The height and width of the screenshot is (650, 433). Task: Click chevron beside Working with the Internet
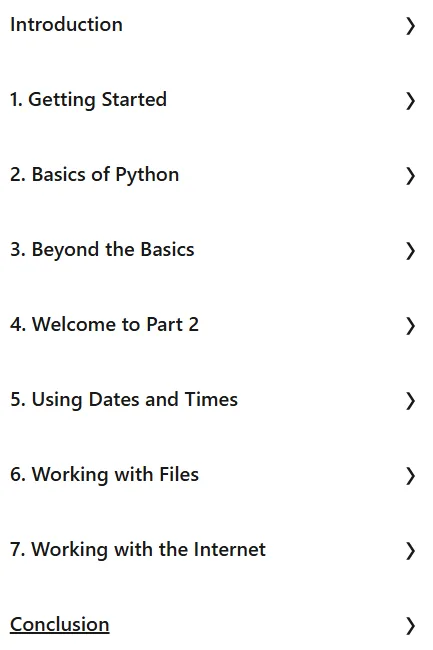[x=410, y=551]
